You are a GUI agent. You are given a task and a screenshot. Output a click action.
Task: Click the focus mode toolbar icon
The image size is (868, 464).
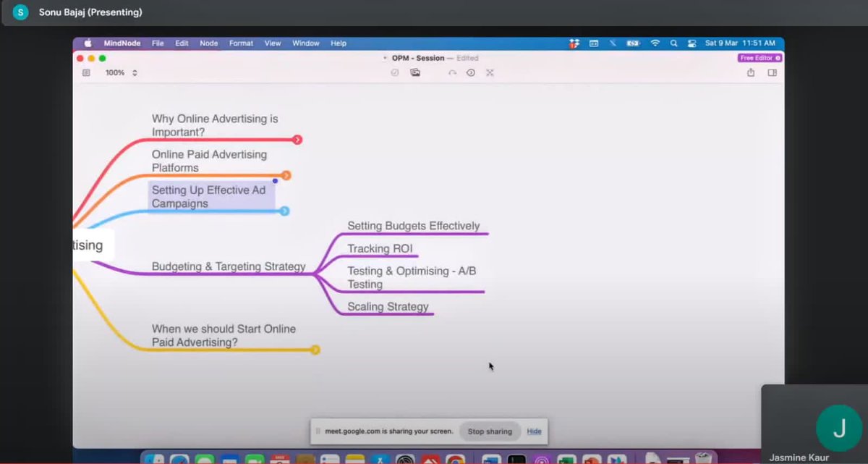[471, 72]
